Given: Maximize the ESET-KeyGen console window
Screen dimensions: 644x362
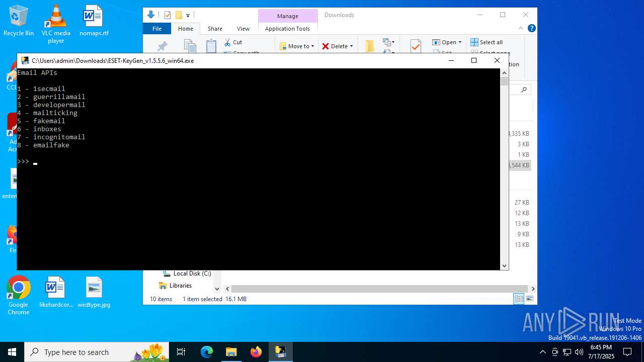Looking at the screenshot, I should click(473, 60).
